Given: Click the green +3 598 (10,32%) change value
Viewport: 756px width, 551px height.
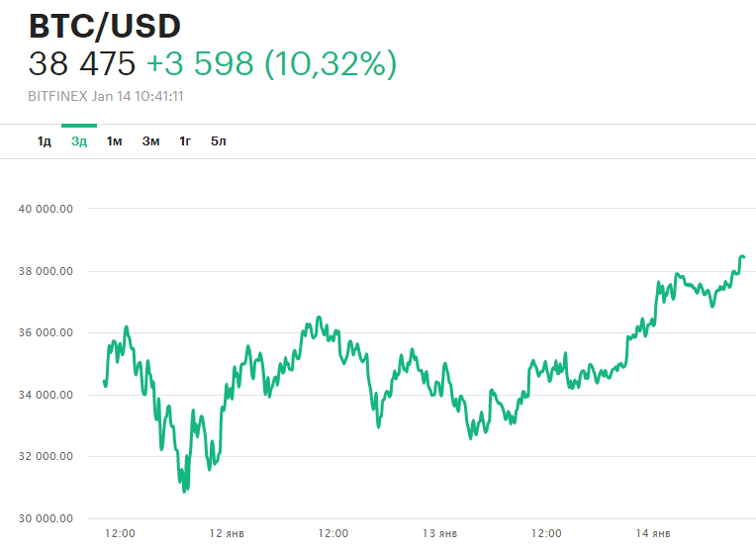Looking at the screenshot, I should coord(271,64).
